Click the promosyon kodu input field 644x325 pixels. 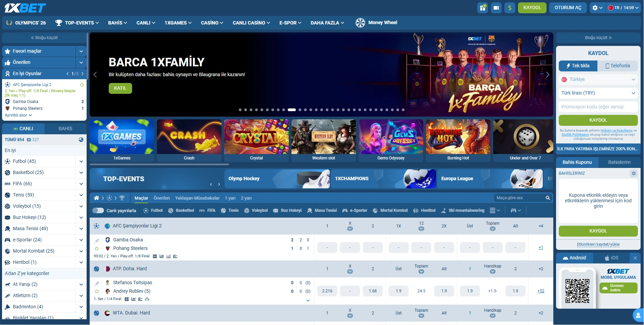[598, 106]
